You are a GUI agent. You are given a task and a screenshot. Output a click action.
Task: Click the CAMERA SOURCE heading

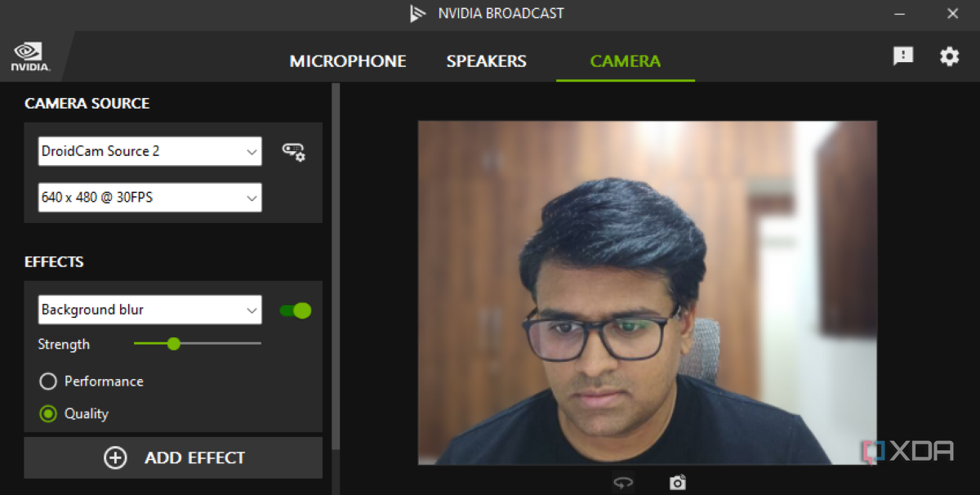(x=87, y=104)
